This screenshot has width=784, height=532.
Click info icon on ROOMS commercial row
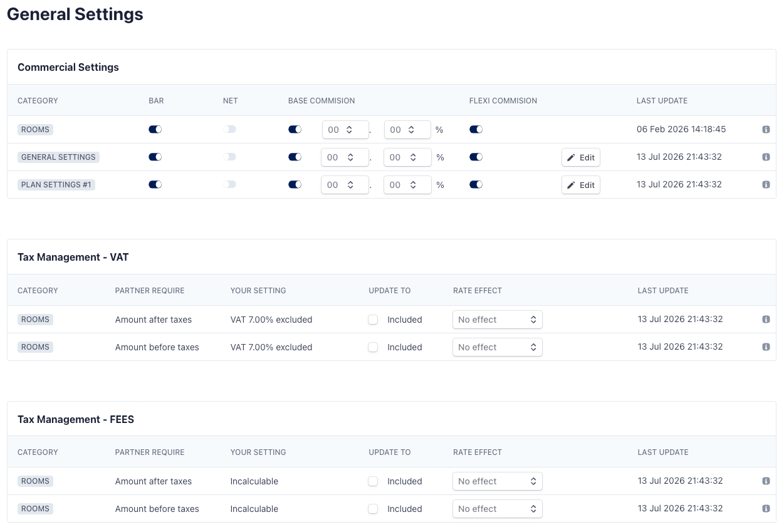tap(766, 130)
